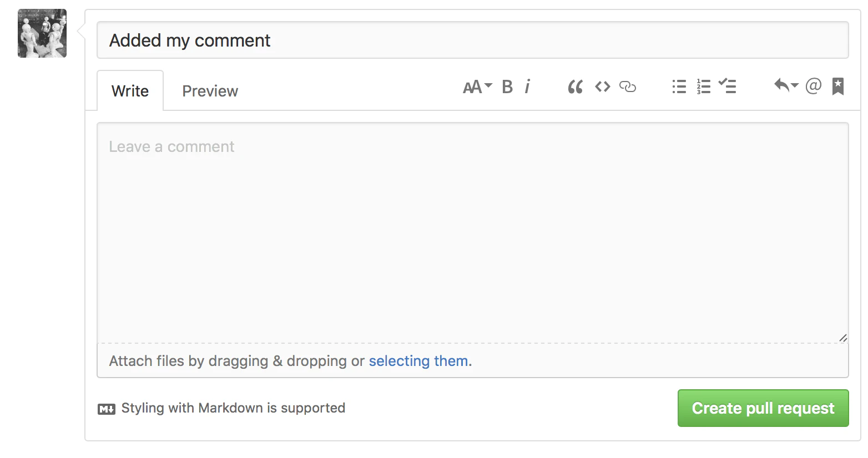
Task: Apply bold text formatting
Action: [x=507, y=87]
